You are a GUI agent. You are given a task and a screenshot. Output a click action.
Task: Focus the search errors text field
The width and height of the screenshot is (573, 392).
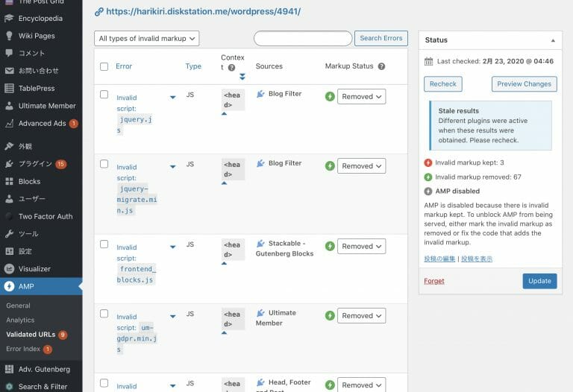point(303,38)
